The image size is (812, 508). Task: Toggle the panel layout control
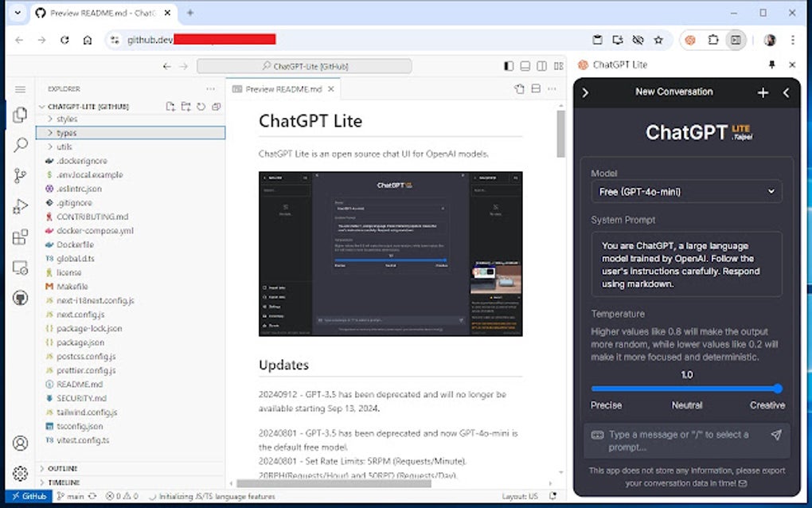coord(525,66)
